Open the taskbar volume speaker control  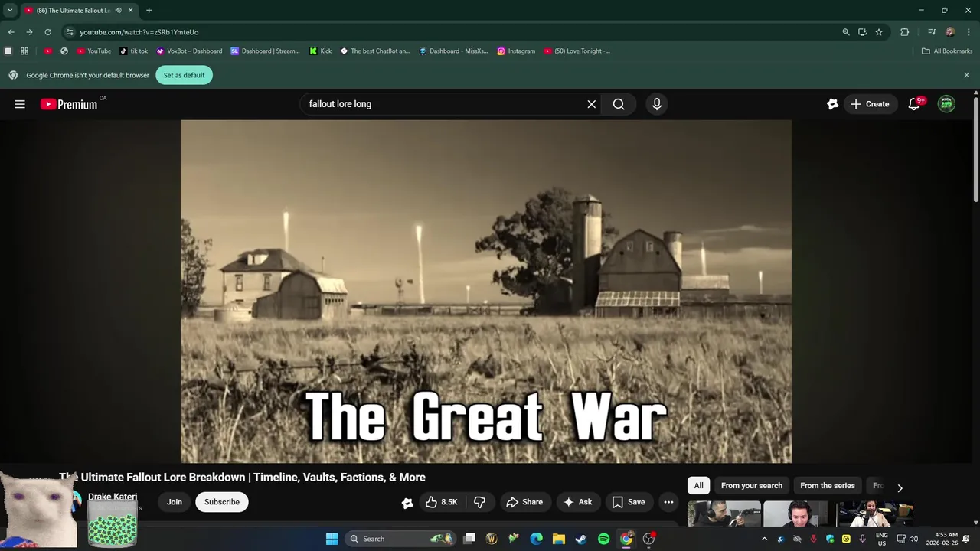[x=913, y=539]
